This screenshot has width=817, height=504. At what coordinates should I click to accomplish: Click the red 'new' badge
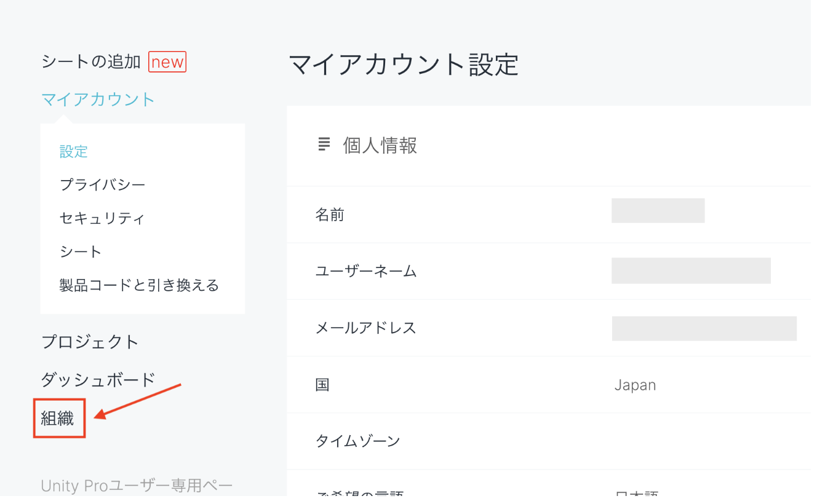[167, 62]
